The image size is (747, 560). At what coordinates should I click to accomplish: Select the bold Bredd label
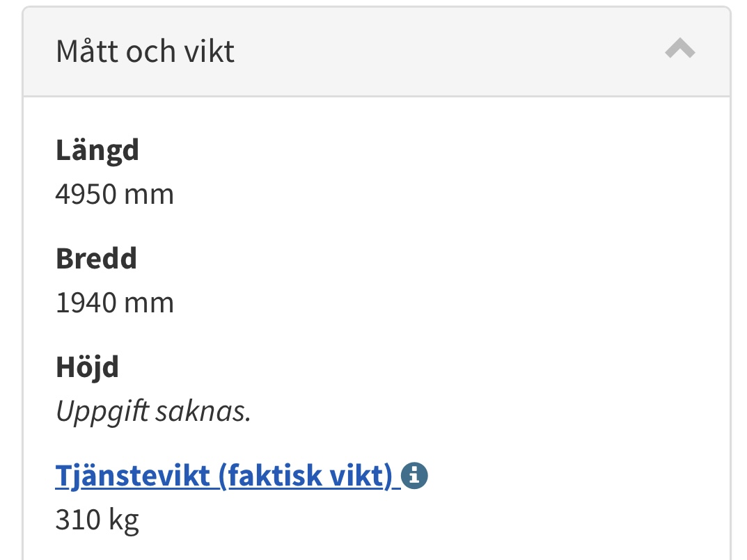(x=96, y=259)
